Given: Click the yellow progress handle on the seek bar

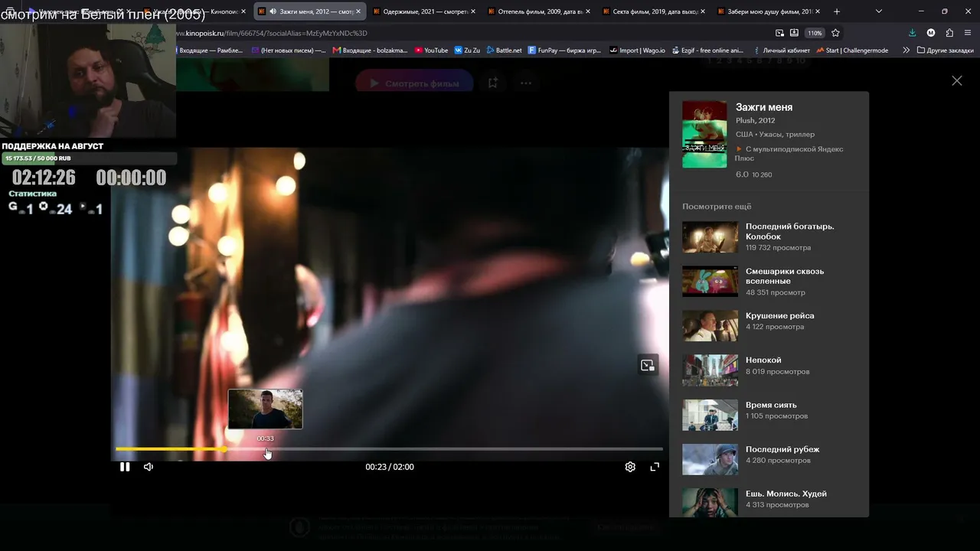Looking at the screenshot, I should [224, 449].
